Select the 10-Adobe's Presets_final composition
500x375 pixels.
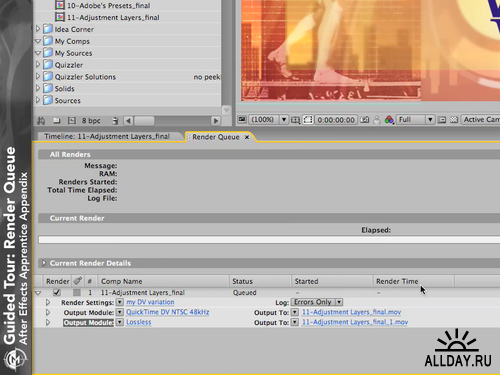coord(109,5)
